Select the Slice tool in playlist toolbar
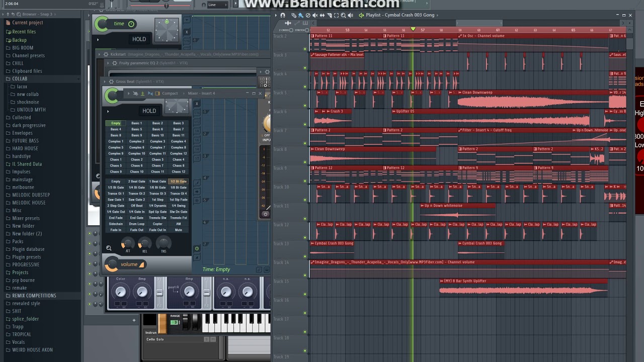The height and width of the screenshot is (362, 644). (x=329, y=15)
